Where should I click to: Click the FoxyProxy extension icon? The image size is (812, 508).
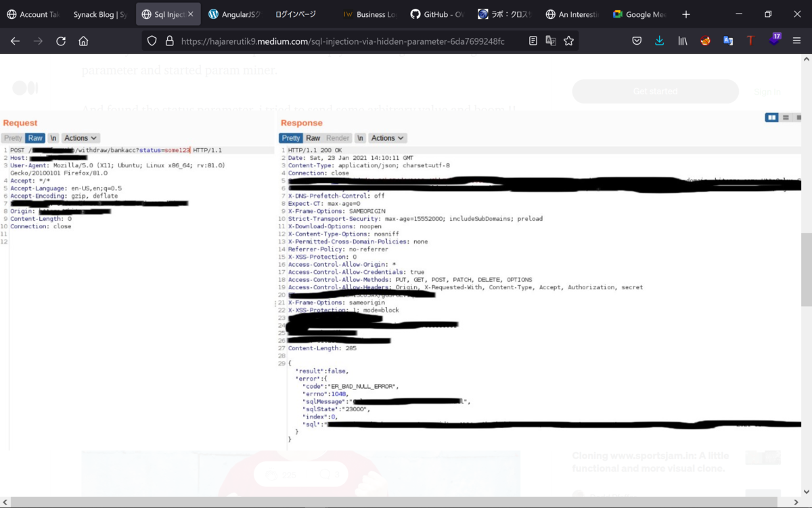click(705, 41)
